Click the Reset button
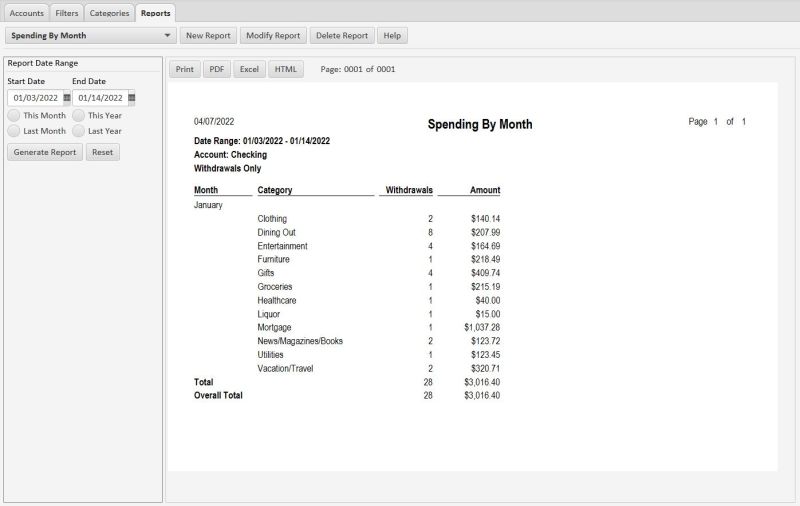The width and height of the screenshot is (800, 506). pyautogui.click(x=103, y=152)
